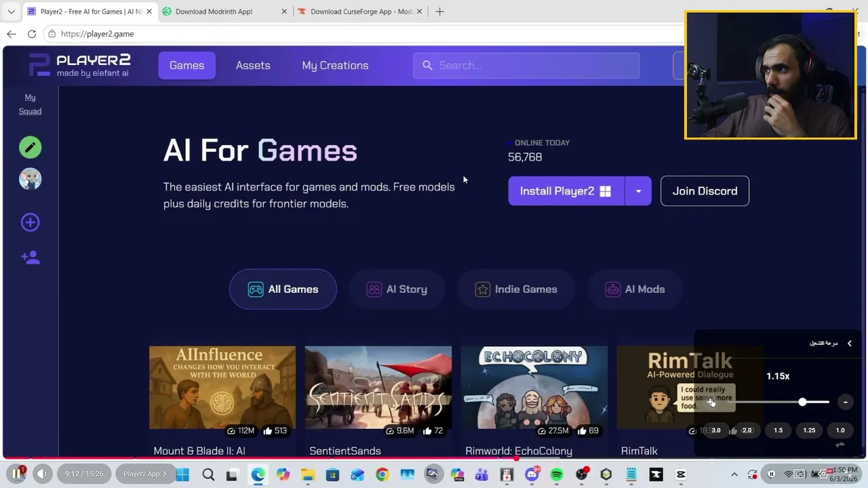This screenshot has width=868, height=488.
Task: Expand the Player2 App chapter chip
Action: (144, 474)
